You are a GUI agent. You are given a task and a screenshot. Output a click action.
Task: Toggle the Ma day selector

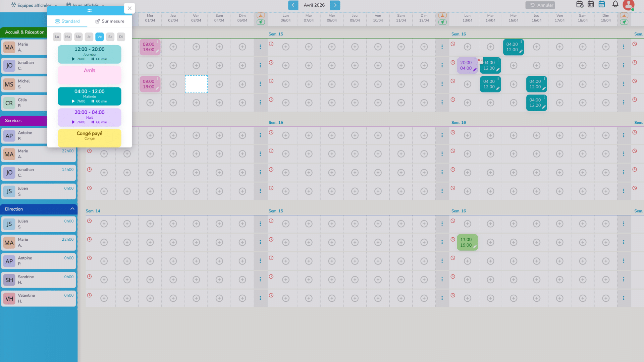pos(68,37)
